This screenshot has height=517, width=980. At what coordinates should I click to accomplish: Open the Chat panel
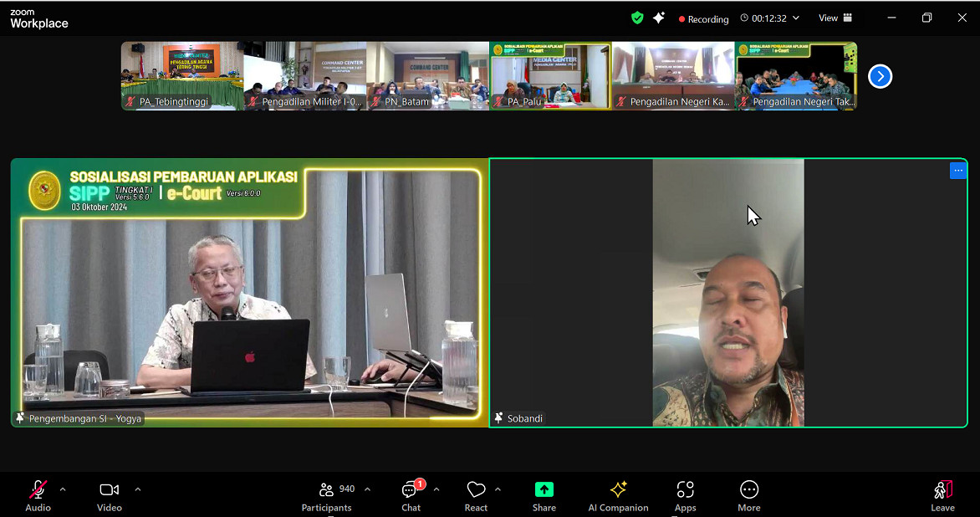411,494
